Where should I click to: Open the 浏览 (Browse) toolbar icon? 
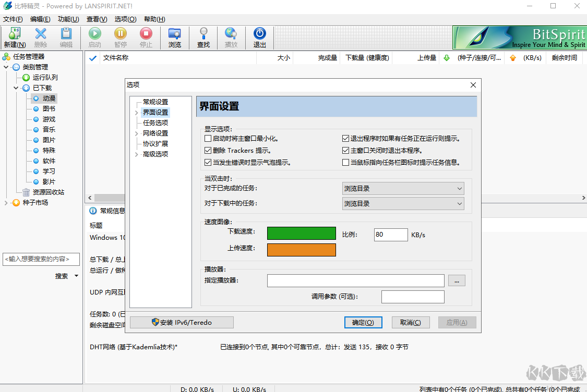click(x=175, y=37)
